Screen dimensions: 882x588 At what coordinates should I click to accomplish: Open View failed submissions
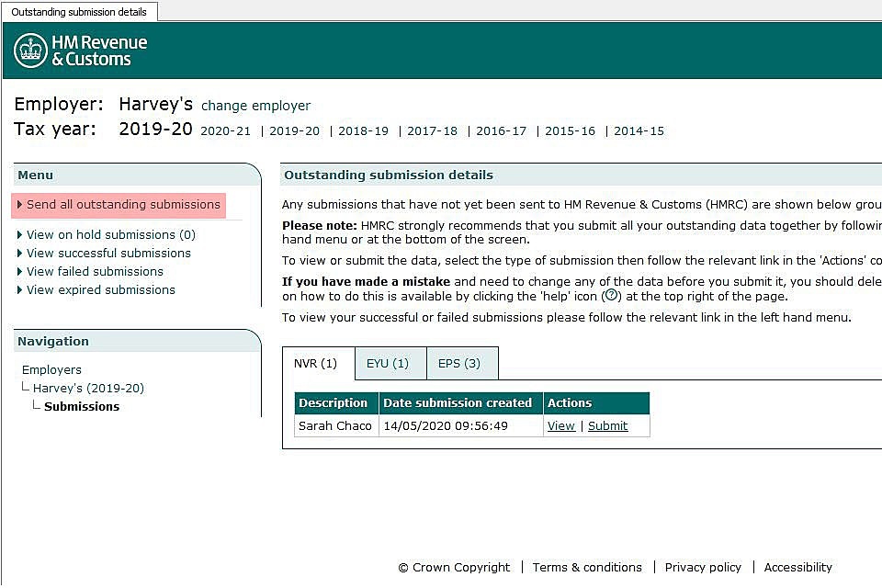(95, 272)
